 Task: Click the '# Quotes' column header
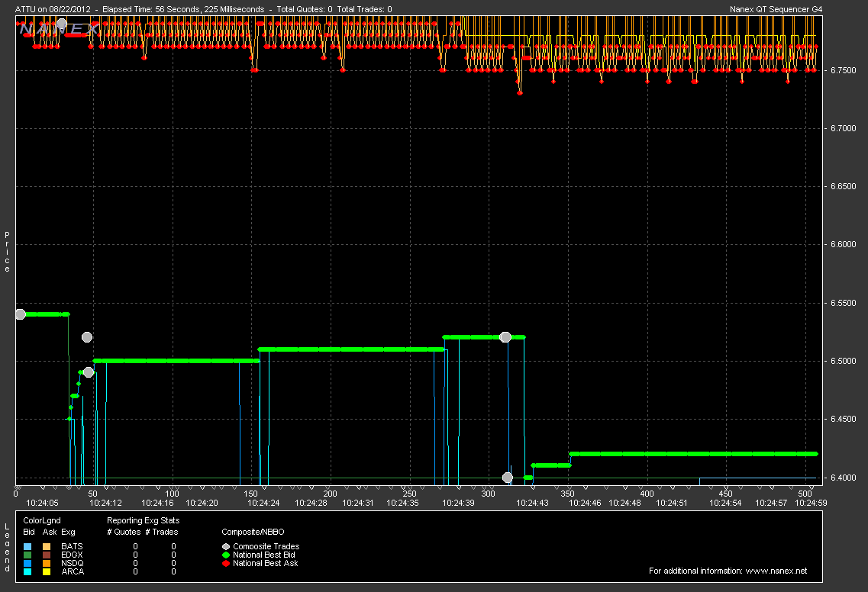coord(124,532)
